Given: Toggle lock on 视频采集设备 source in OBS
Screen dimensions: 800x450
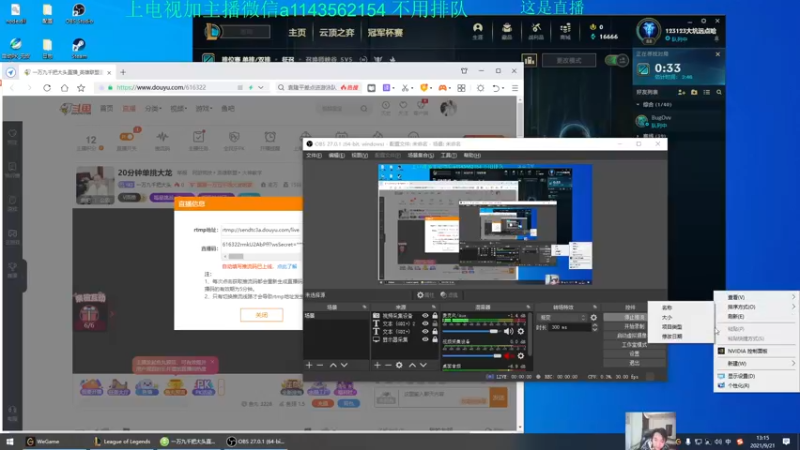Looking at the screenshot, I should click(435, 316).
